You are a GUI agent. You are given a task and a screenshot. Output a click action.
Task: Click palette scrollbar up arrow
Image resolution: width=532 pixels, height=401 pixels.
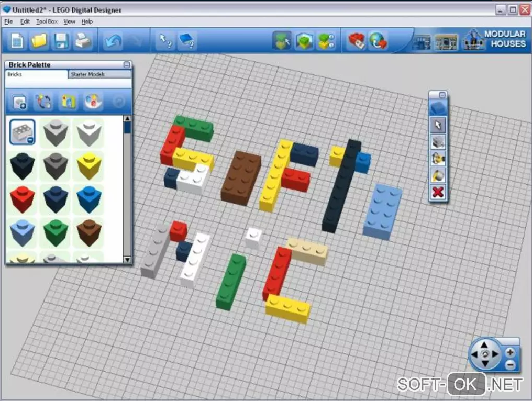[x=127, y=119]
